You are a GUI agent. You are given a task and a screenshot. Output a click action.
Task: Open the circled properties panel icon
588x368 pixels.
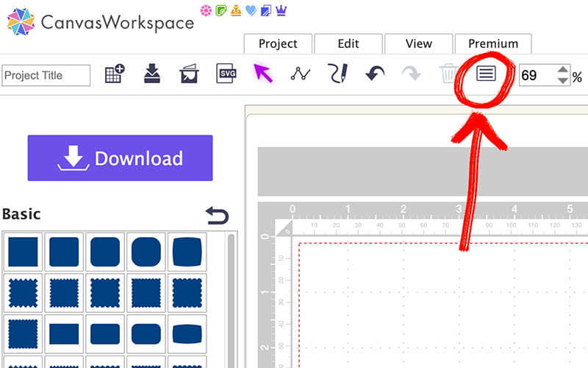click(x=486, y=73)
